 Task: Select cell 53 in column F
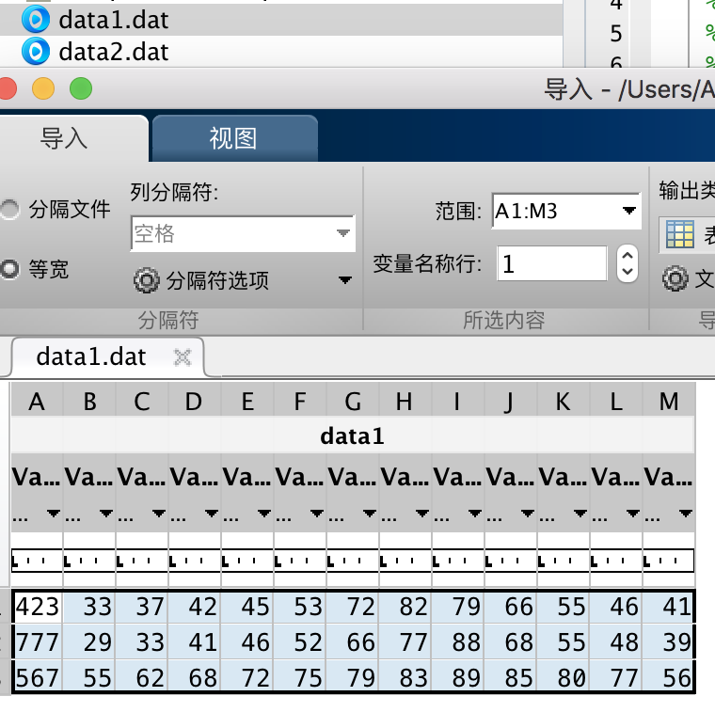(300, 607)
